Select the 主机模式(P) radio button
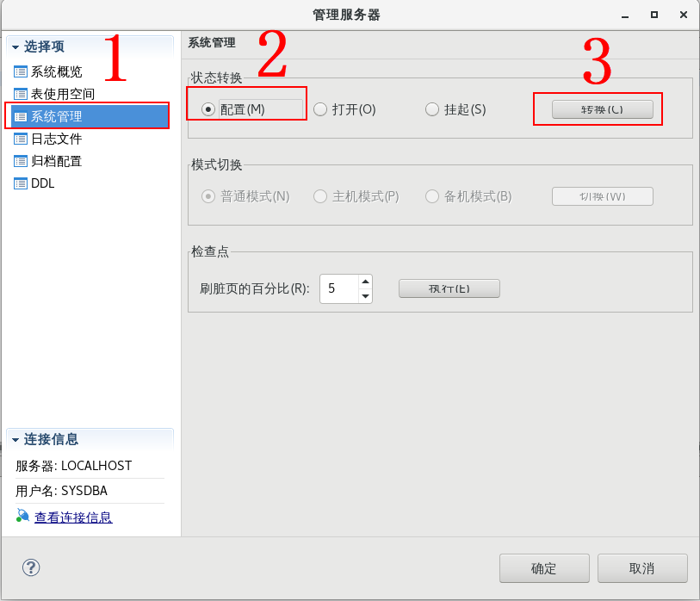The image size is (700, 601). pyautogui.click(x=320, y=196)
